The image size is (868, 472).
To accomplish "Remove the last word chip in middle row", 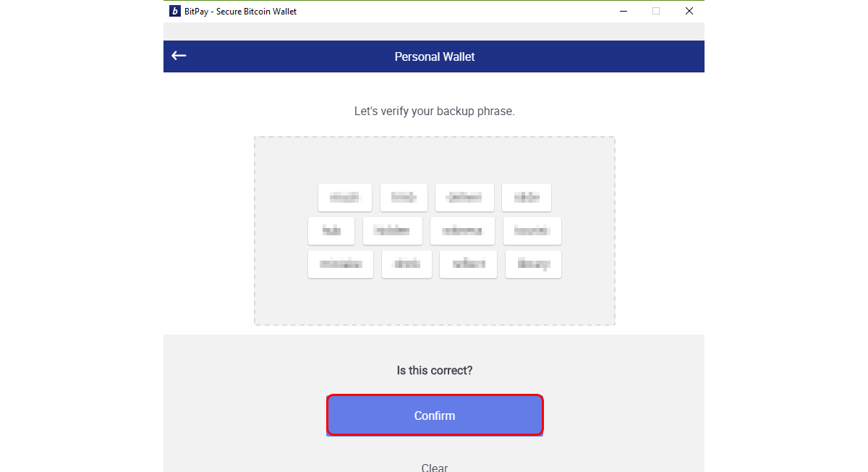I will point(532,231).
